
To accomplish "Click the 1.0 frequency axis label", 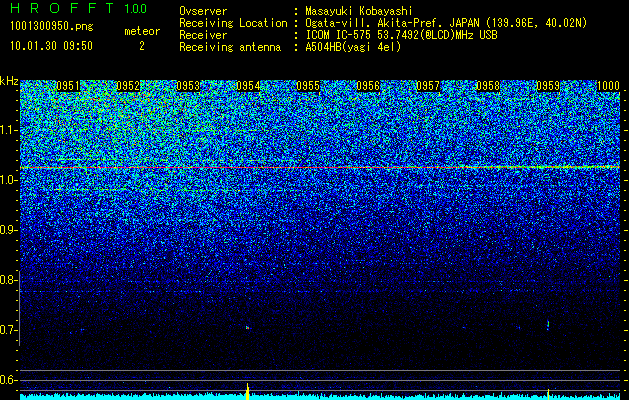I will [x=8, y=180].
